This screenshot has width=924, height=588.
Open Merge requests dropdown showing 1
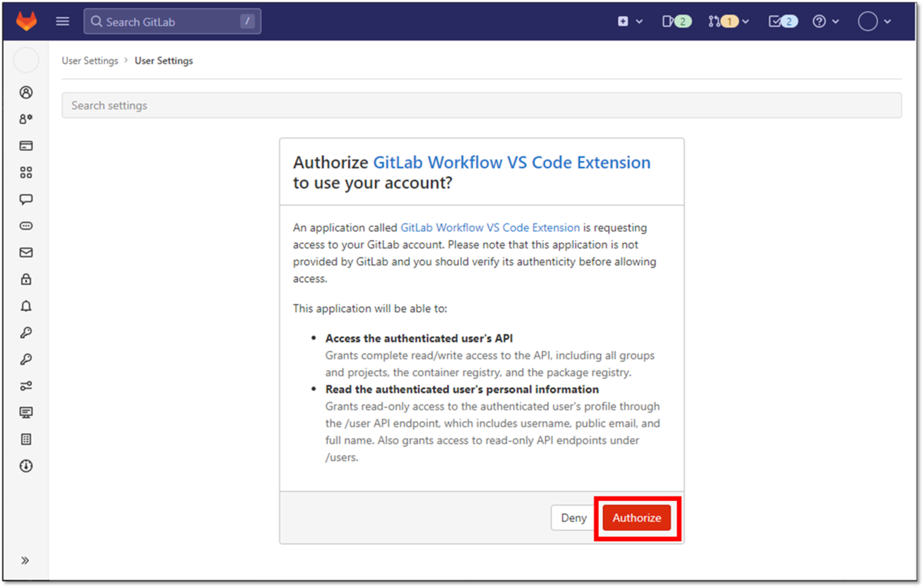pos(729,22)
